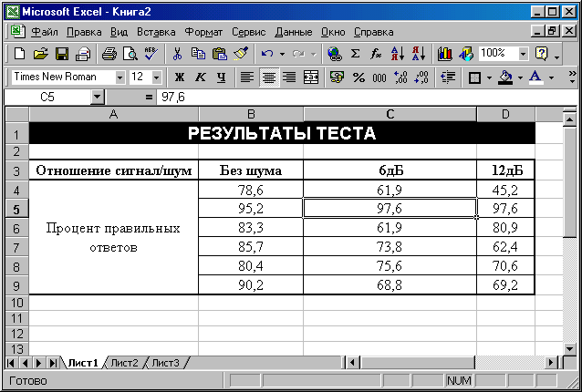This screenshot has height=392, width=582.
Task: Open the font size dropdown
Action: [156, 77]
